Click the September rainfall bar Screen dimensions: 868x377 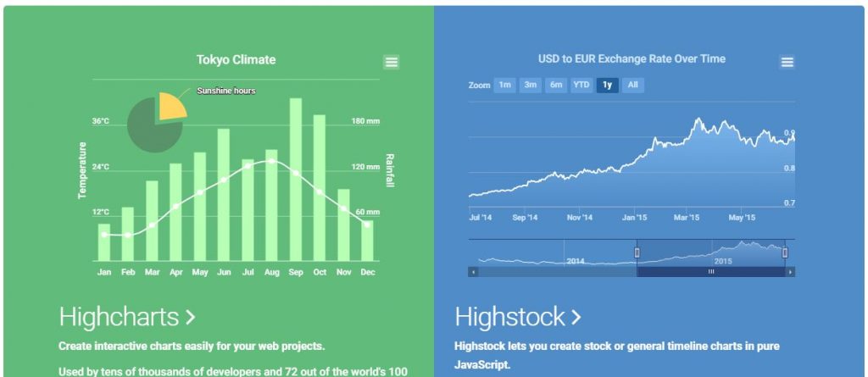(296, 180)
